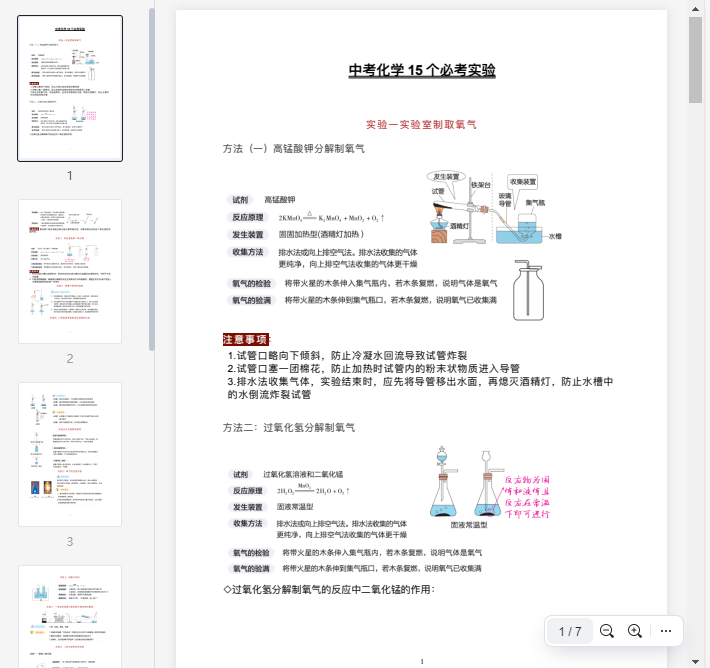The width and height of the screenshot is (710, 668).
Task: Click the thumbnail sidebar scrollbar
Action: click(x=152, y=179)
